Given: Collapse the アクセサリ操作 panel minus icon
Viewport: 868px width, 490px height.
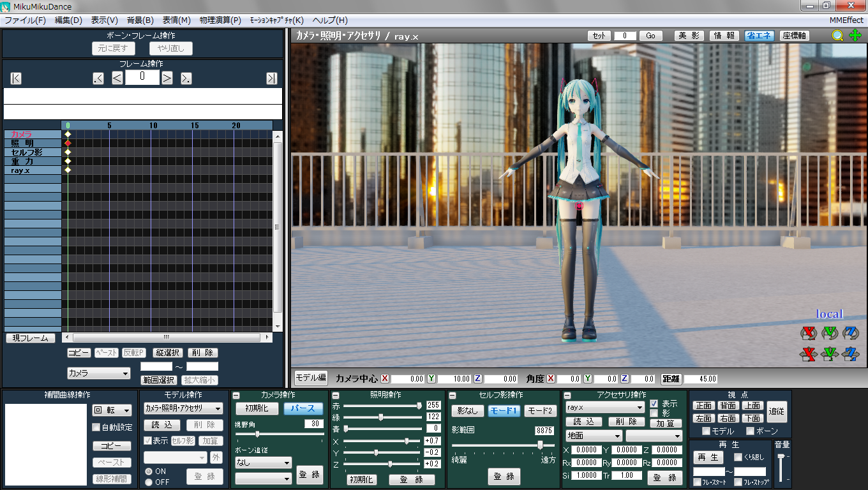Looking at the screenshot, I should [x=567, y=396].
